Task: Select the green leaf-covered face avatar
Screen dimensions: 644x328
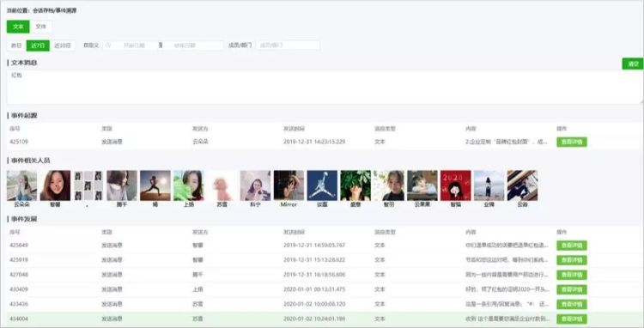Action: [355, 185]
